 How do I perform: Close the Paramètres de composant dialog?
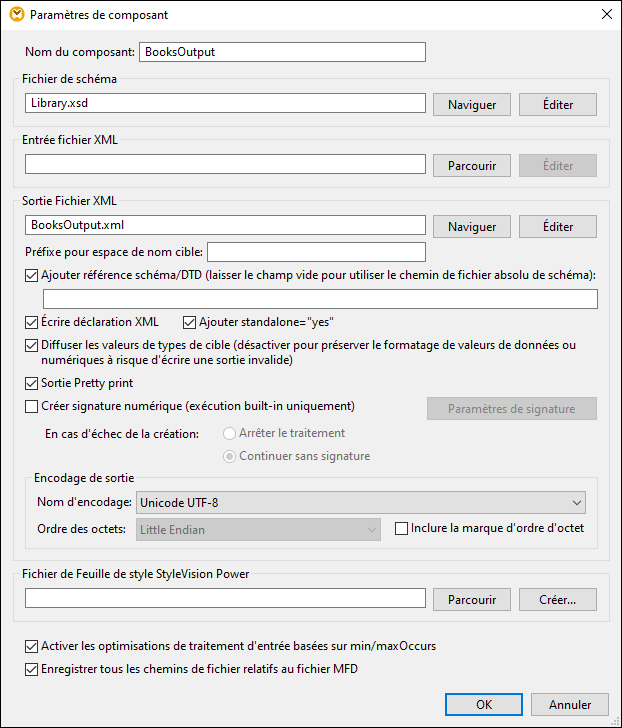tap(605, 15)
